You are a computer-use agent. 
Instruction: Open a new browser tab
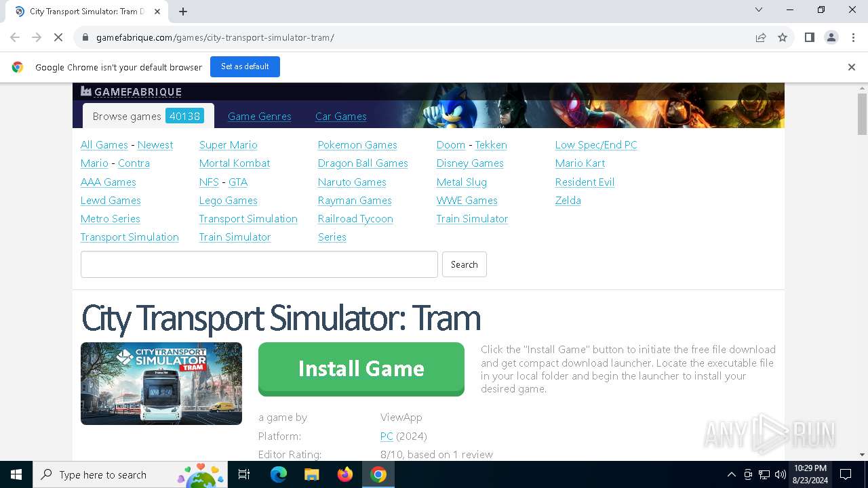coord(183,12)
